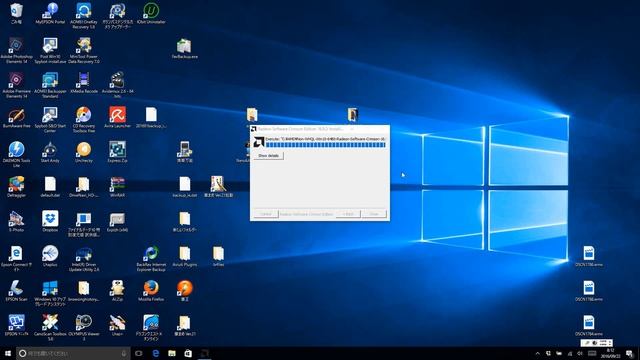The image size is (640, 360).
Task: Select the Recycle Bin desktop icon
Action: point(16,13)
